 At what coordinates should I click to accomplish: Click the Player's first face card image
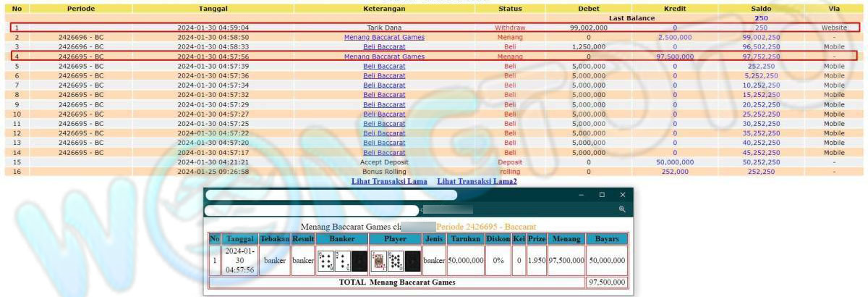point(378,261)
